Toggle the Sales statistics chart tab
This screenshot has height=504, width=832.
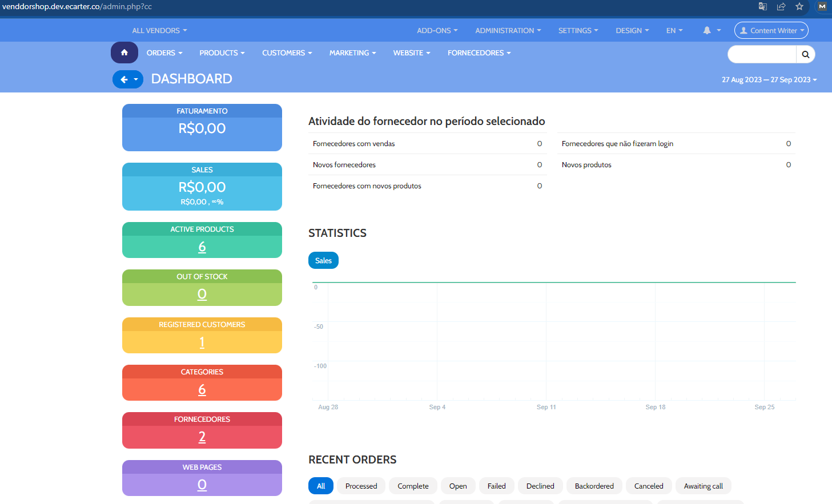(323, 261)
